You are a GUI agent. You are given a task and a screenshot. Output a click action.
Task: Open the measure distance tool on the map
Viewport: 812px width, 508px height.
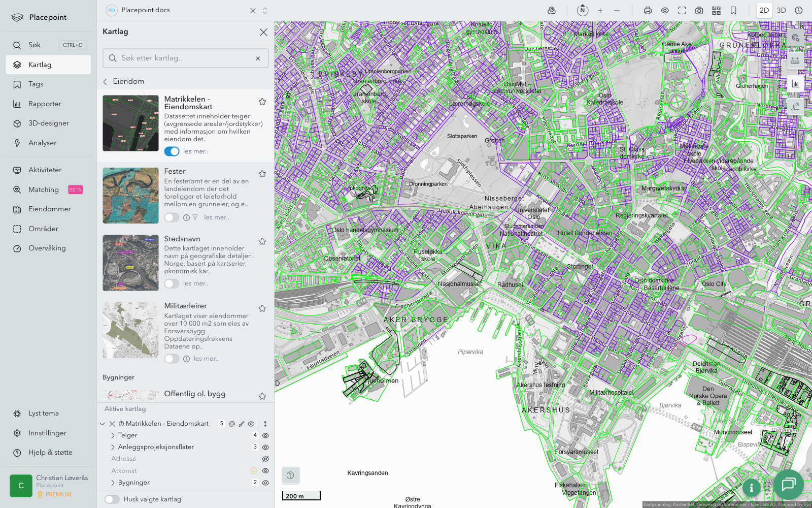tap(795, 60)
